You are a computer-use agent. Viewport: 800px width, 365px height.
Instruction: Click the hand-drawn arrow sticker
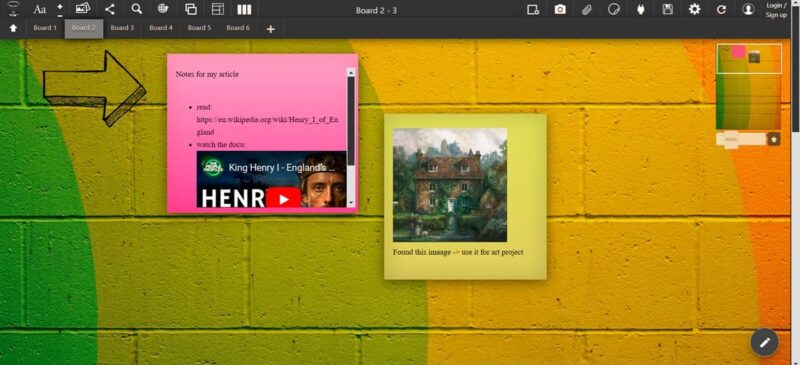point(94,88)
